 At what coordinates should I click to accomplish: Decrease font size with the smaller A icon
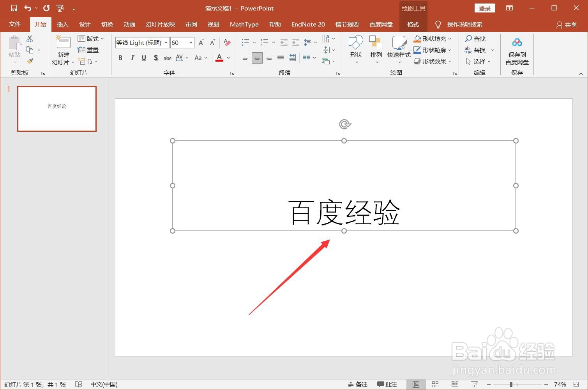(x=212, y=43)
